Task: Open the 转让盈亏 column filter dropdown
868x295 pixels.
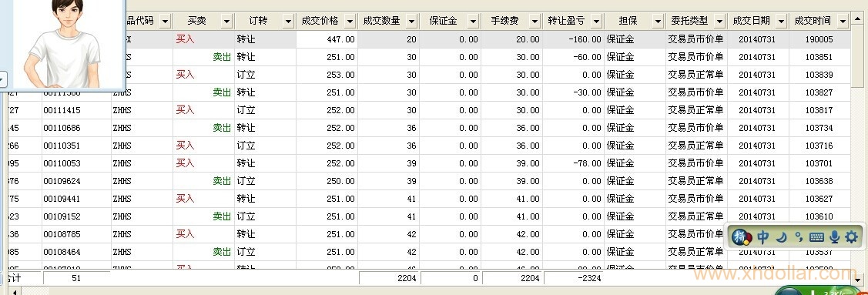Action: click(595, 21)
